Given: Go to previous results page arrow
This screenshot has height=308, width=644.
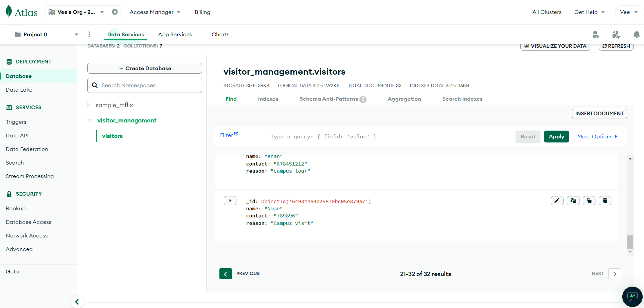Looking at the screenshot, I should click(226, 274).
